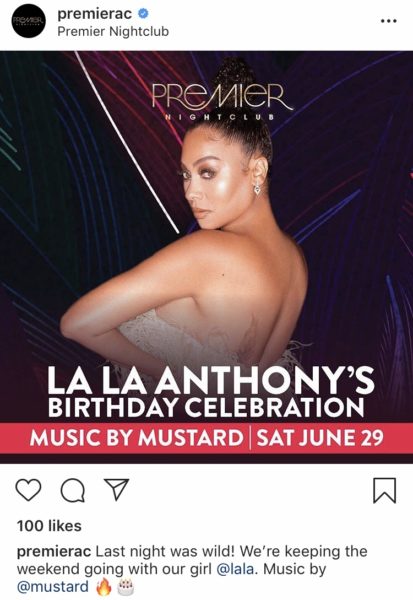Tap the premierac username in the caption
This screenshot has width=413, height=600.
click(x=54, y=551)
